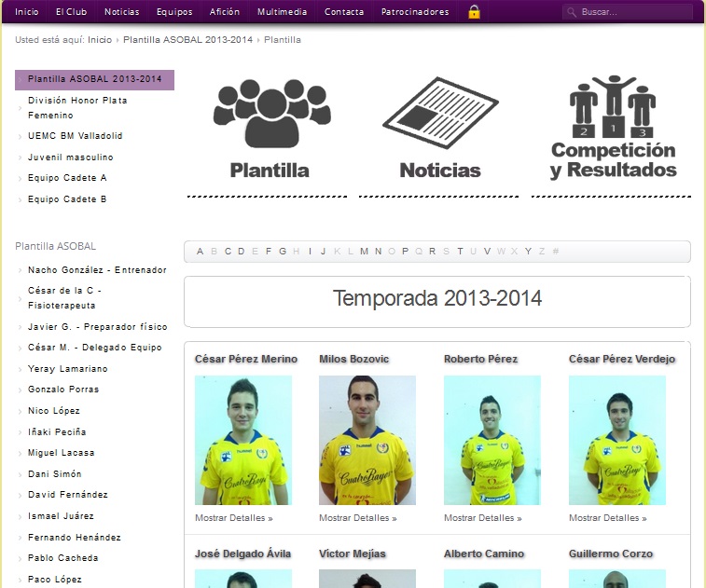Show details for Milos Bozovic
The image size is (706, 588).
(x=358, y=518)
